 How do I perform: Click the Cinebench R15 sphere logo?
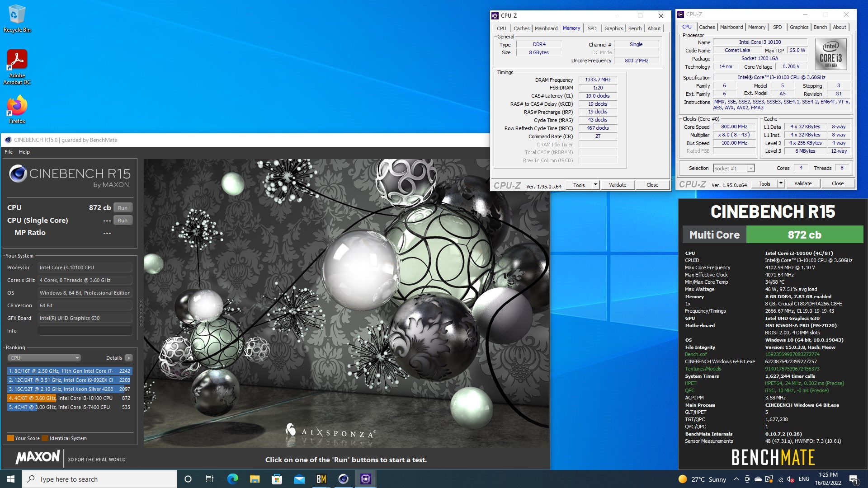[18, 174]
